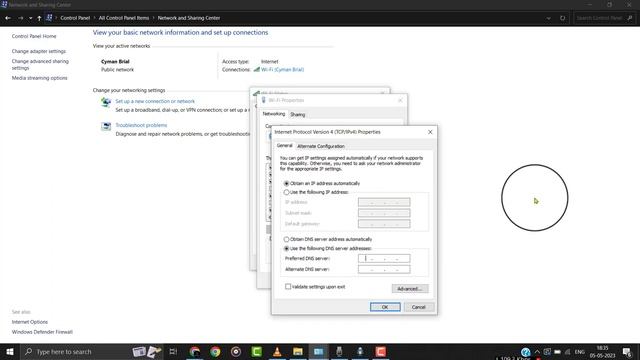The image size is (640, 360).
Task: Open recent locations dropdown arrow
Action: pos(30,18)
